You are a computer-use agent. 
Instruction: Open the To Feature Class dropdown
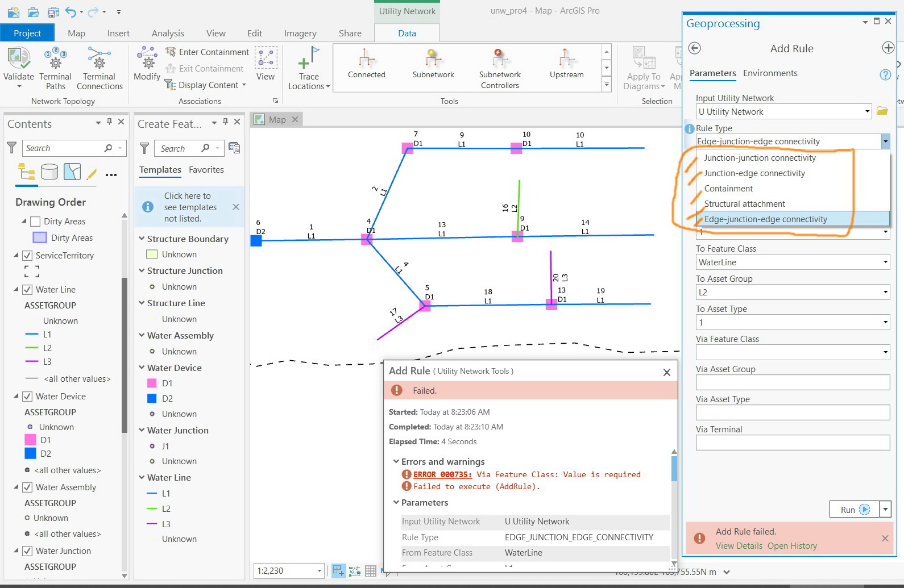pos(885,262)
